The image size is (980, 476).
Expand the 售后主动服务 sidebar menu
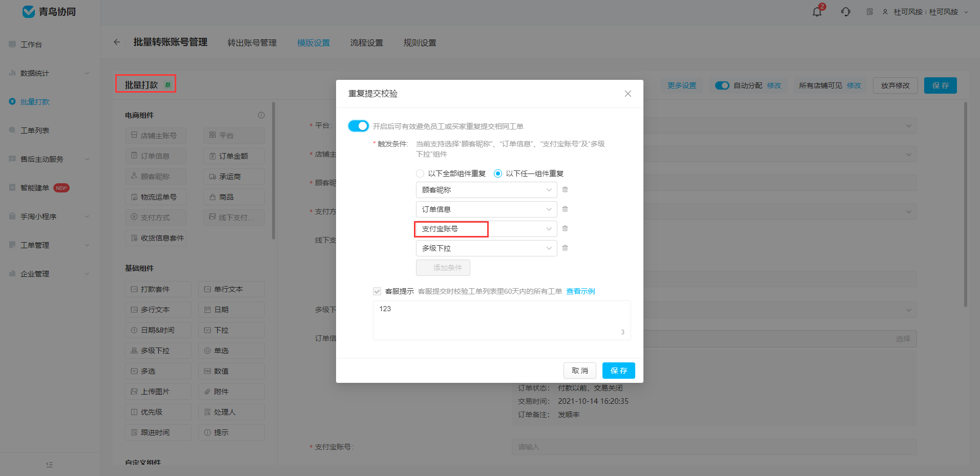click(50, 159)
